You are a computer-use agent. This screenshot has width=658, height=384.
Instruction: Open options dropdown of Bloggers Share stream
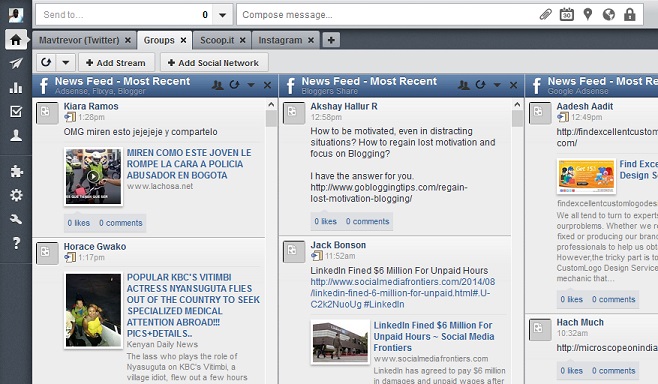point(497,85)
